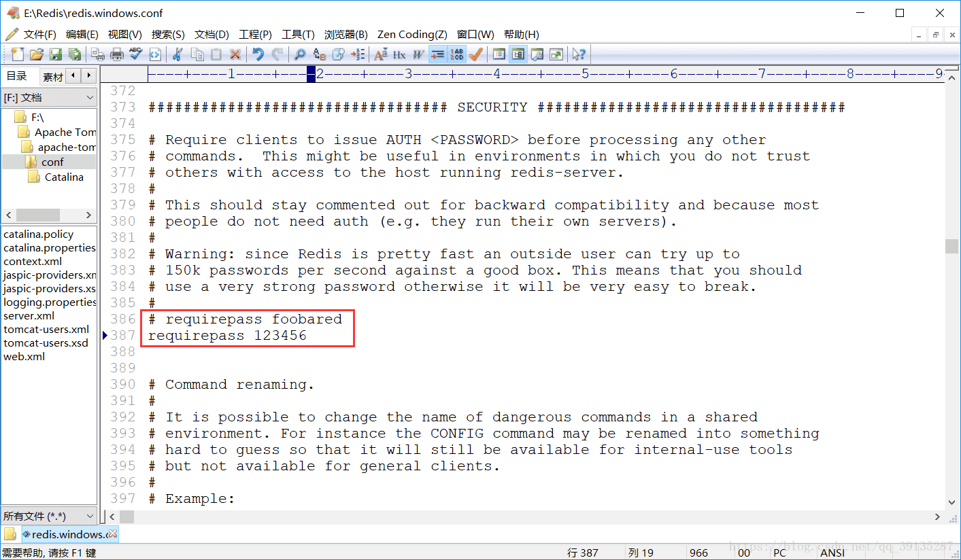The width and height of the screenshot is (961, 560).
Task: Toggle line numbers display button
Action: (456, 54)
